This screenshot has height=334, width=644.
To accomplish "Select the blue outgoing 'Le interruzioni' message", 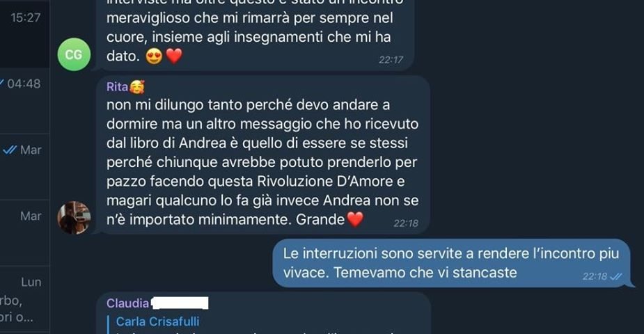I will pos(452,263).
